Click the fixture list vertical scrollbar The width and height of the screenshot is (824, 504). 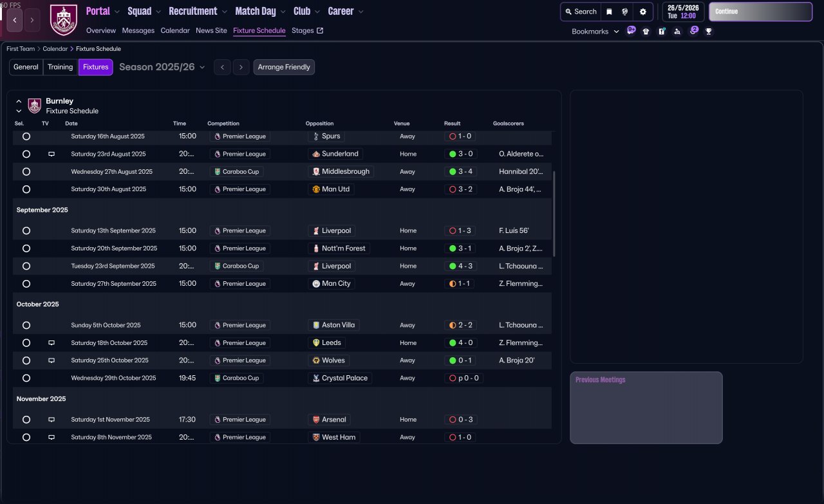(x=553, y=214)
